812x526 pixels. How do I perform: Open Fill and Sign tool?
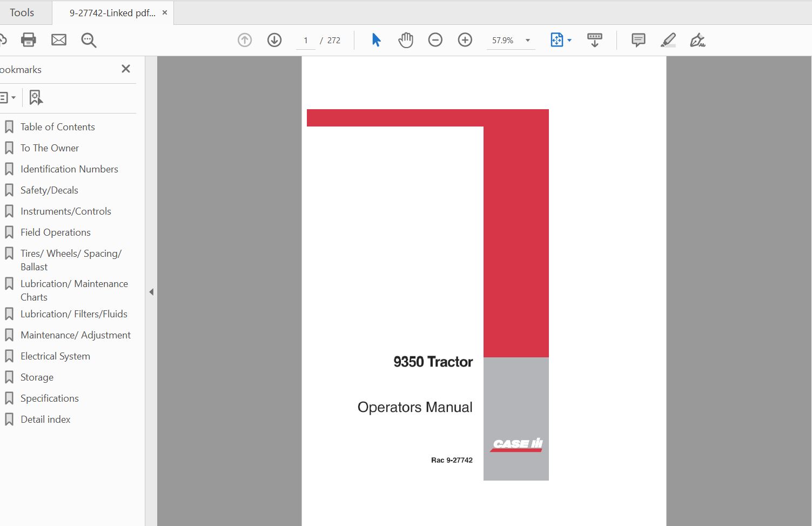pos(697,39)
